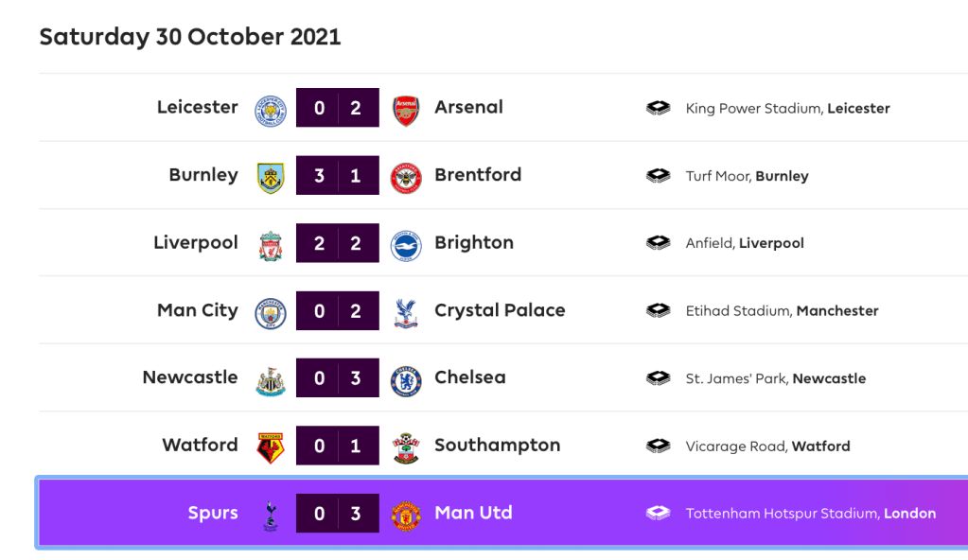The height and width of the screenshot is (560, 968).
Task: Click the Brentford bee badge
Action: point(405,176)
